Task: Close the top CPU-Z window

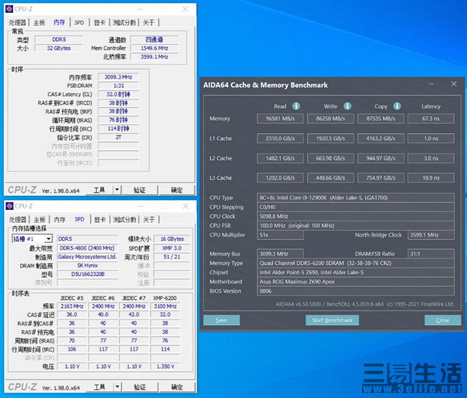Action: tap(185, 9)
